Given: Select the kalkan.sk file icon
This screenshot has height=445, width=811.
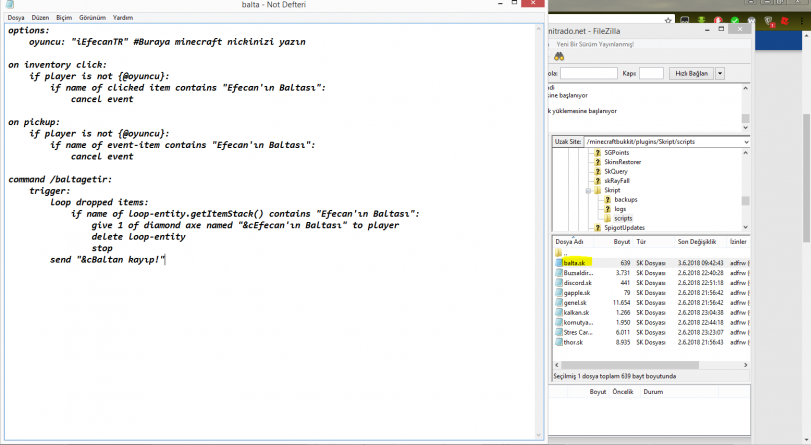Looking at the screenshot, I should click(559, 313).
